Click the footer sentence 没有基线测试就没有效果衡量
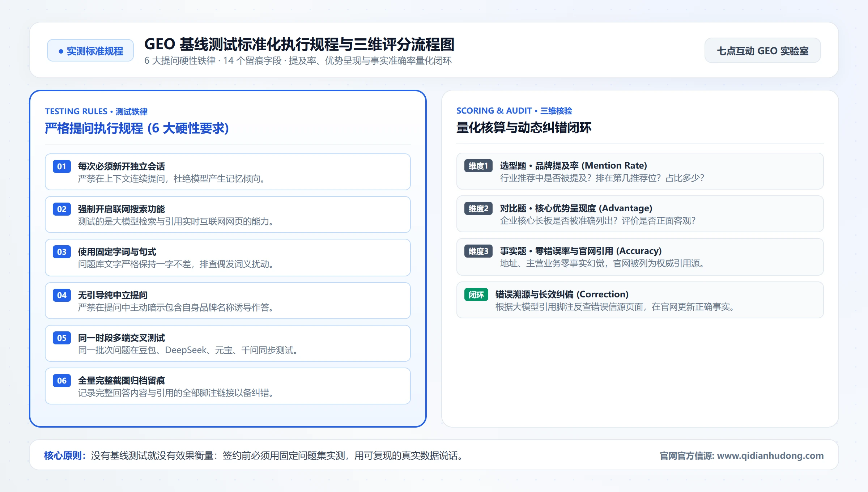 pyautogui.click(x=278, y=455)
